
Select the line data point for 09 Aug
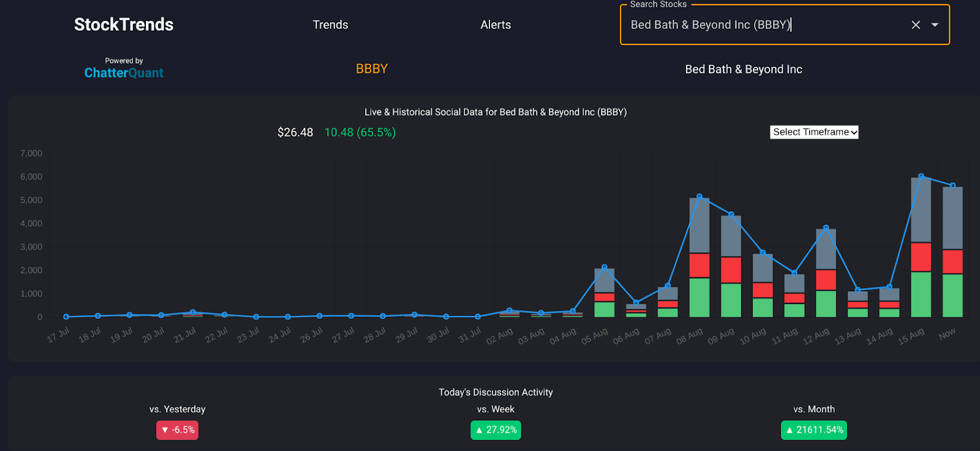point(731,215)
